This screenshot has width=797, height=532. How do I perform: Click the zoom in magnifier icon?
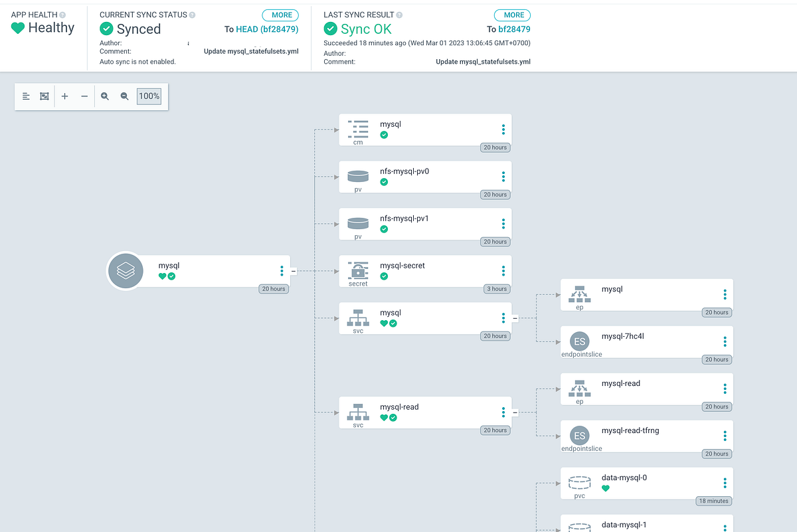pyautogui.click(x=105, y=96)
